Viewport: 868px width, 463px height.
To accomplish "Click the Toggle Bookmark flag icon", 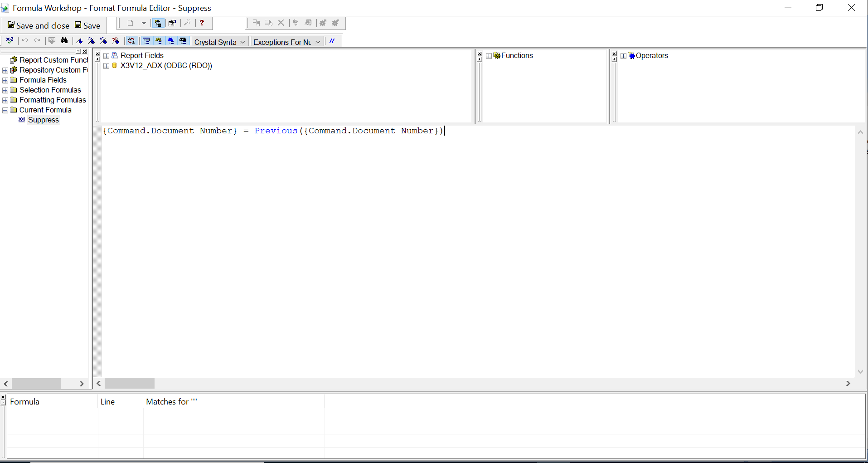I will pyautogui.click(x=80, y=41).
